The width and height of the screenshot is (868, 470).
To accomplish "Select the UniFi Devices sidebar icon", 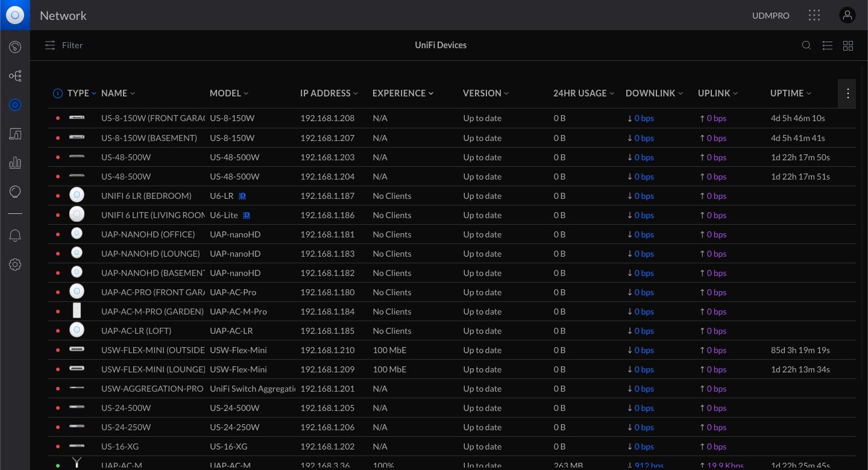I will (x=15, y=105).
